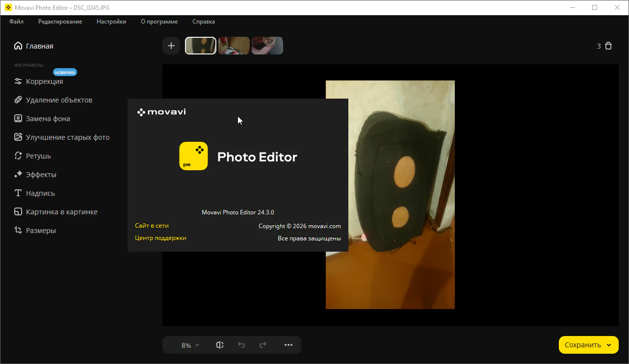Click the Add photo plus button
The height and width of the screenshot is (364, 629).
[171, 46]
